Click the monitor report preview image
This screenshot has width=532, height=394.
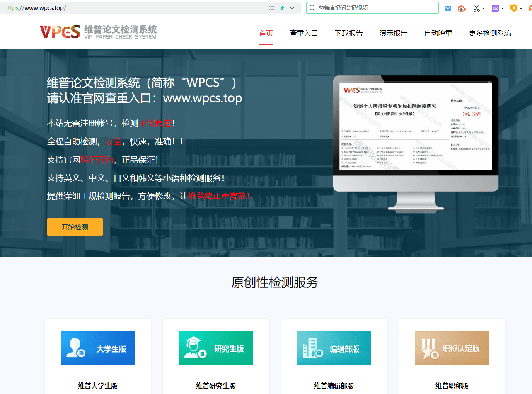[x=416, y=143]
